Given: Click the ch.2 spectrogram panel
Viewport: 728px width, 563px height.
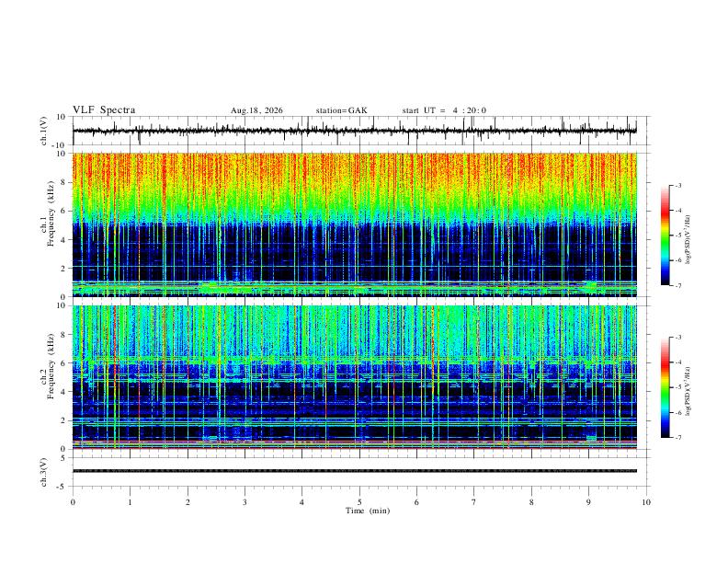Looking at the screenshot, I should tap(354, 377).
